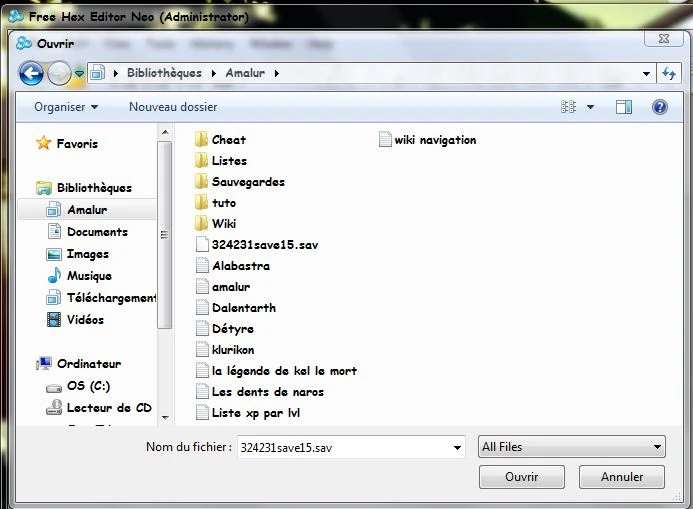Select Bibliothèques in the address path
Screen dimensions: 693x509
click(164, 73)
